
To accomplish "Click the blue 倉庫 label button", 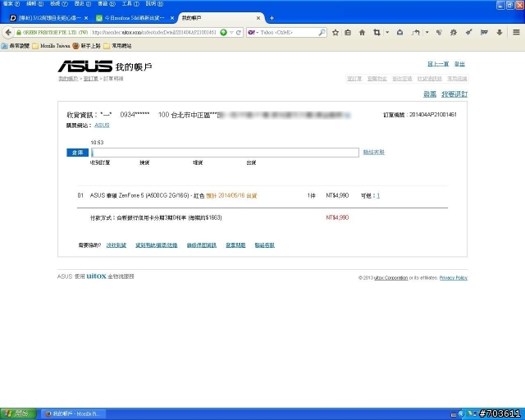I will point(78,153).
